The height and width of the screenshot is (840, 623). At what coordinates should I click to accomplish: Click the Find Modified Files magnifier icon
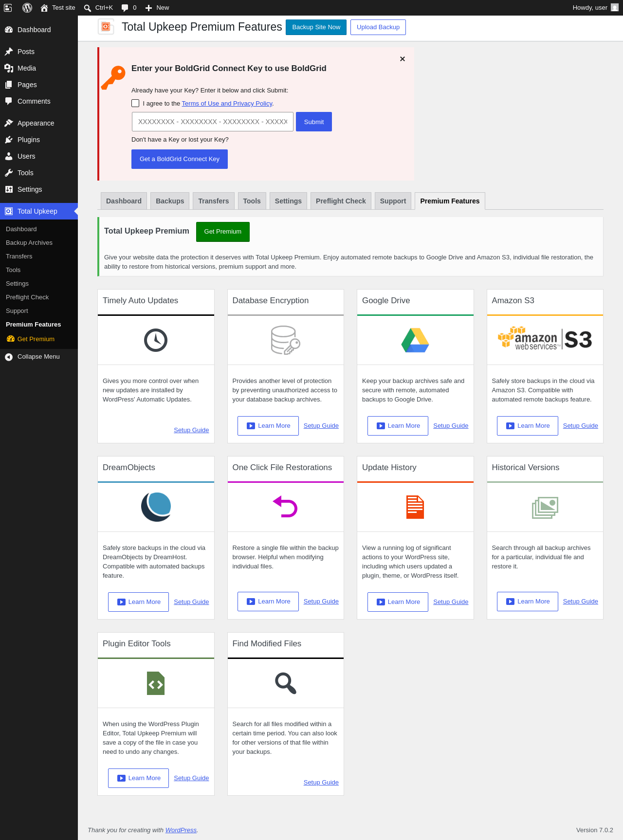click(286, 683)
